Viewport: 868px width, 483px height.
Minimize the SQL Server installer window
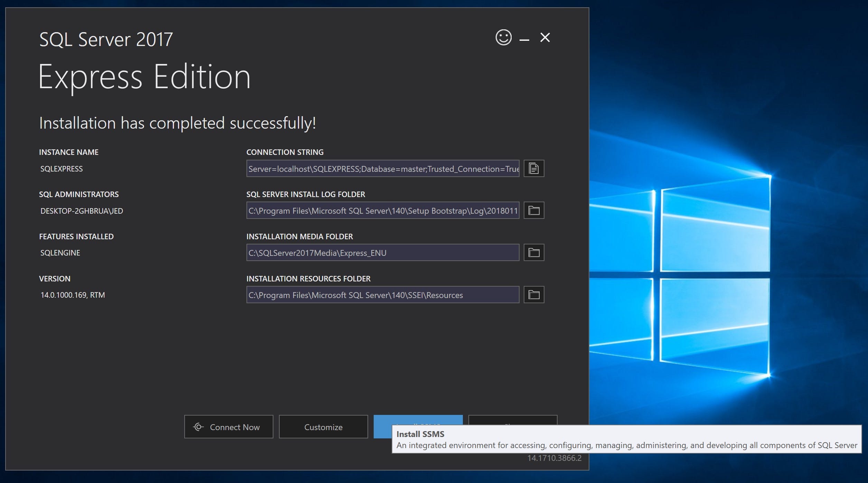click(524, 39)
